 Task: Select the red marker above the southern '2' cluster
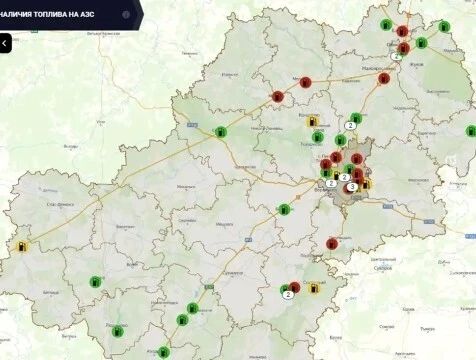point(294,287)
